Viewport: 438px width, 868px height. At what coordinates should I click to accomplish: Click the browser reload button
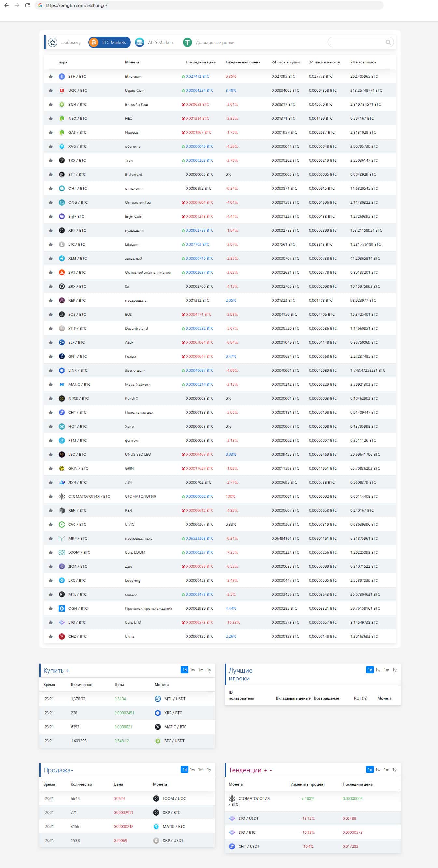(x=27, y=6)
